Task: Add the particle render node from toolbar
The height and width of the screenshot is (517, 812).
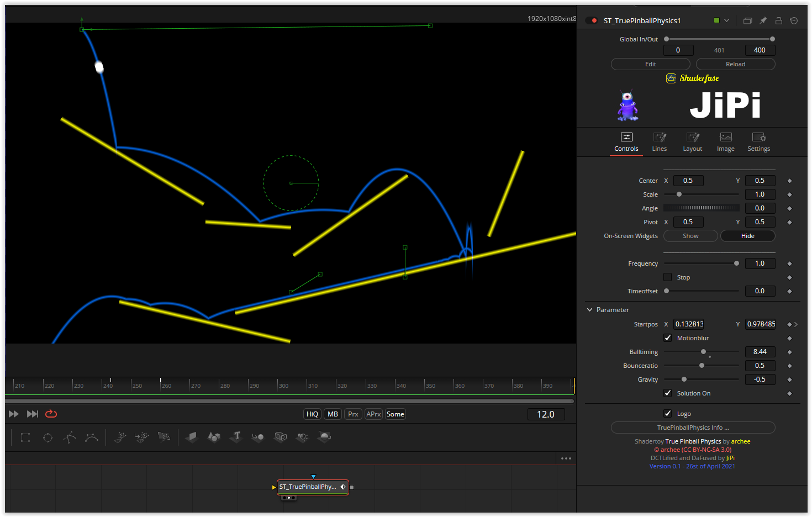Action: (x=164, y=437)
